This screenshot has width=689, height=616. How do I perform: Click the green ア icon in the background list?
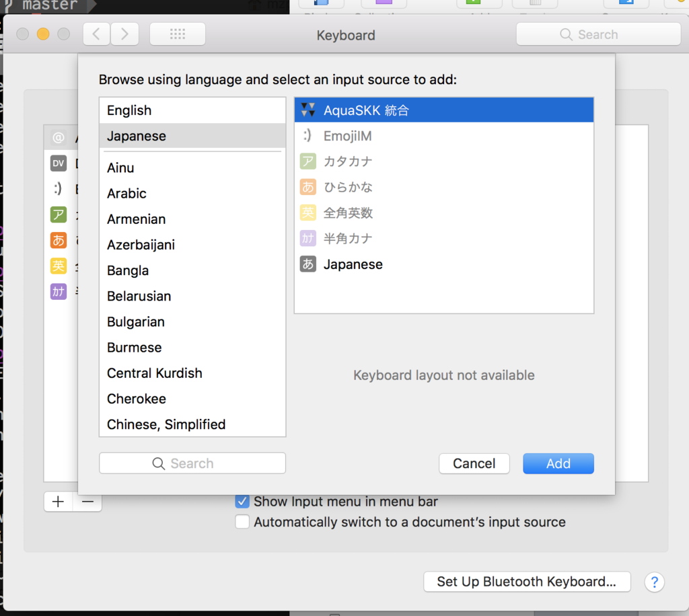[59, 215]
